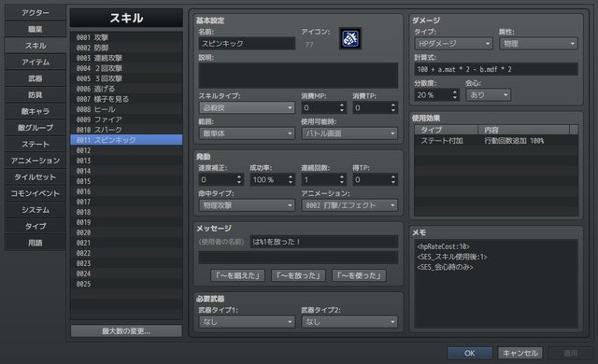Image resolution: width=598 pixels, height=364 pixels.
Task: Open the 命中タイプ dropdown
Action: click(x=247, y=205)
